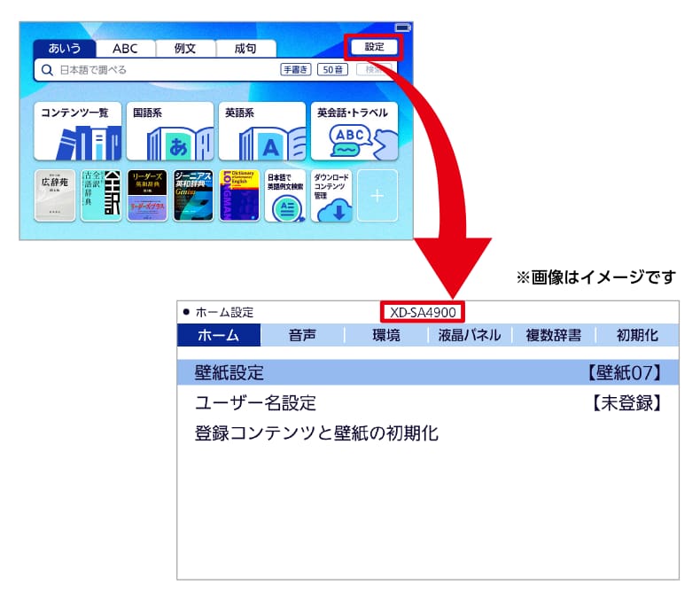Select 登録コンテンツと壁紙の初期化 row
This screenshot has height=600, width=700.
pos(428,433)
